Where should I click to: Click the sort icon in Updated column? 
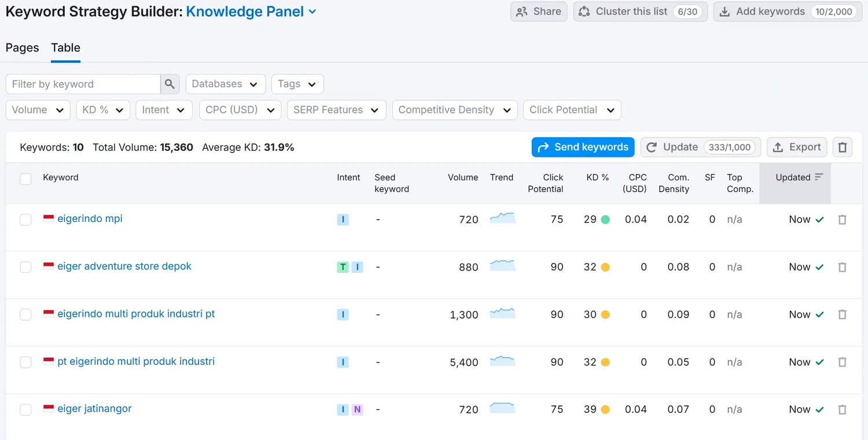tap(819, 178)
